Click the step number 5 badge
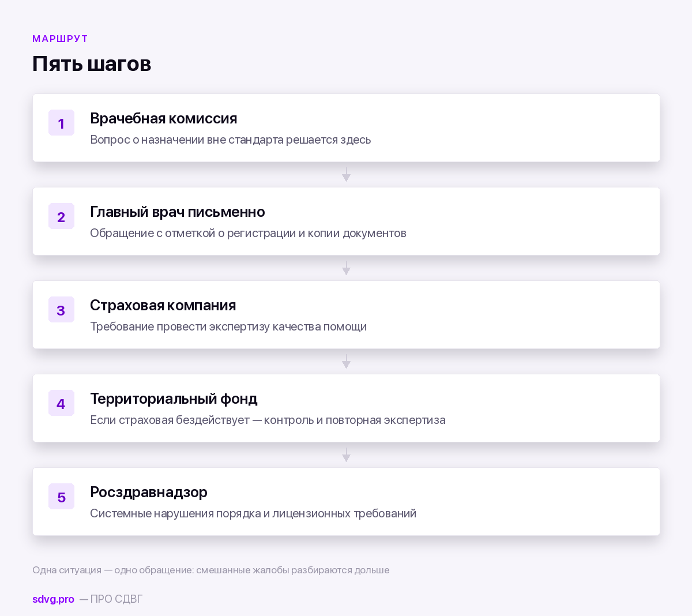The width and height of the screenshot is (692, 616). [61, 497]
